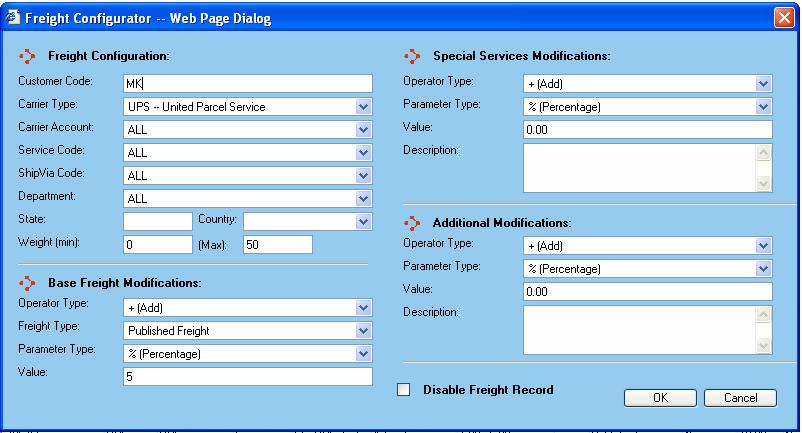Expand the ShipVia Code combo box

pos(363,175)
